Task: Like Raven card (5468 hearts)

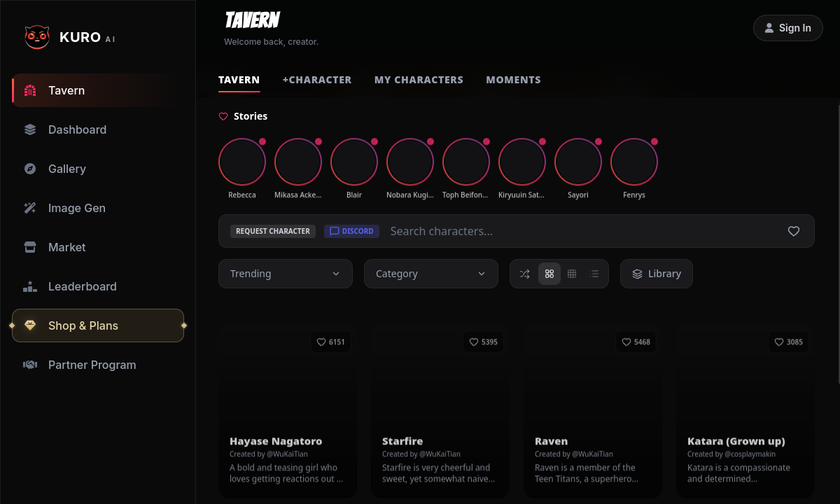Action: [x=636, y=342]
